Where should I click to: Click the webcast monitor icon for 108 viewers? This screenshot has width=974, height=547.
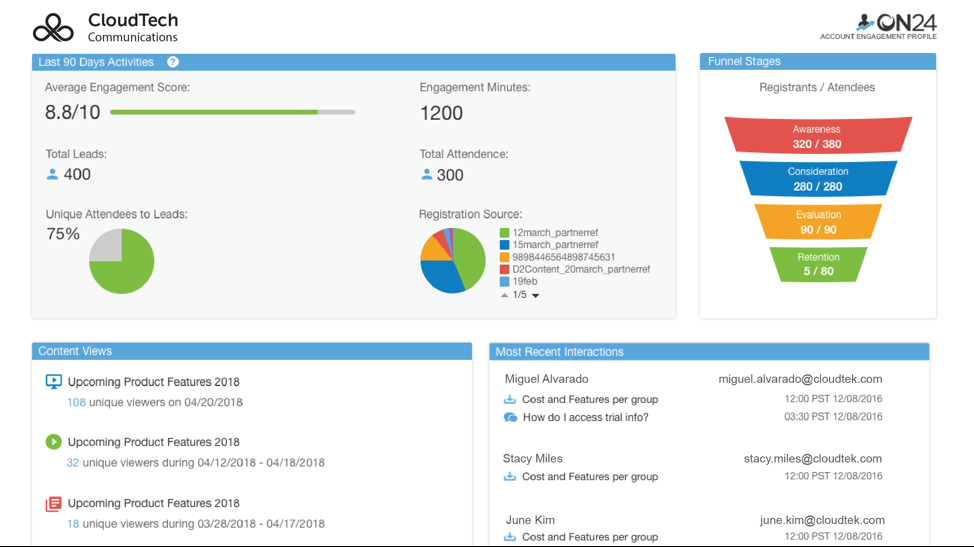point(53,381)
